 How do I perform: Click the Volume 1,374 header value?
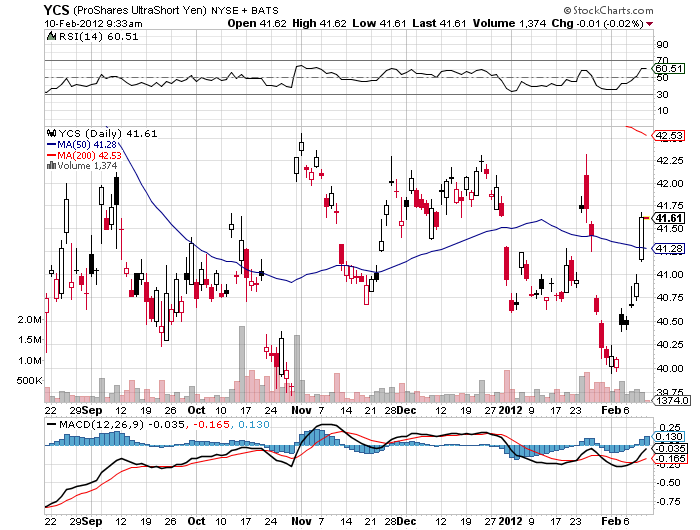(509, 23)
